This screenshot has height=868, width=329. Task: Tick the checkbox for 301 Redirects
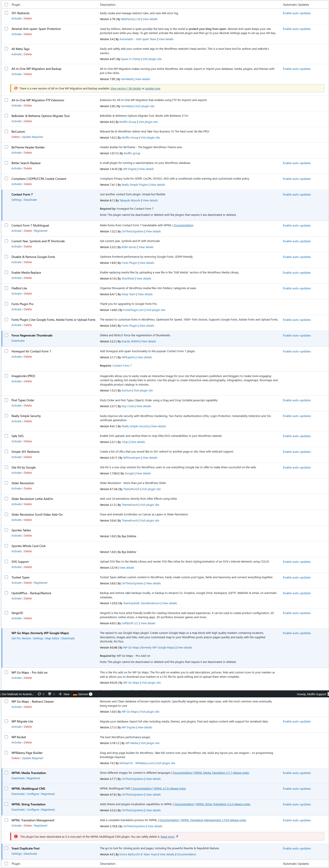coord(6,13)
